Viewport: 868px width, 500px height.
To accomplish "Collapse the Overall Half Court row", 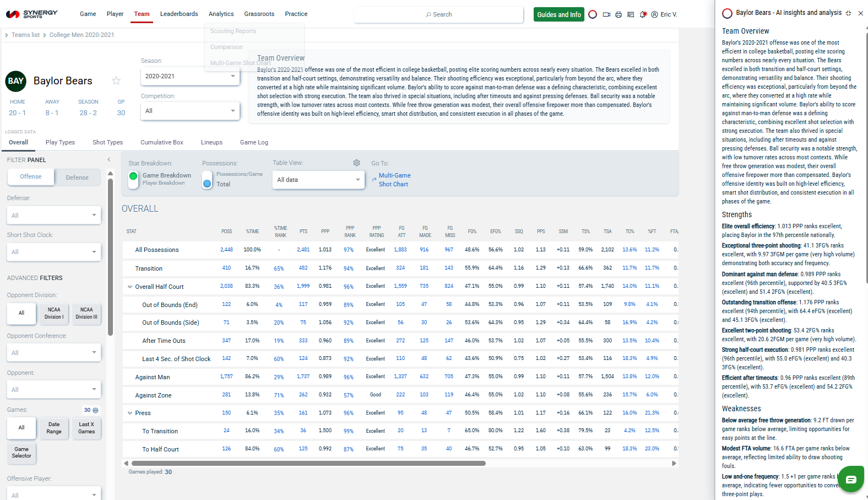I will 130,287.
